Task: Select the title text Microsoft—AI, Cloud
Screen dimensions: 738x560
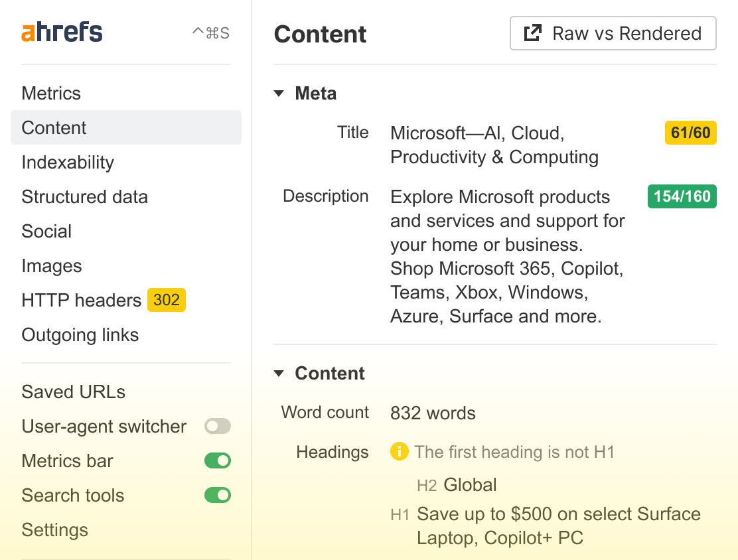Action: point(477,133)
